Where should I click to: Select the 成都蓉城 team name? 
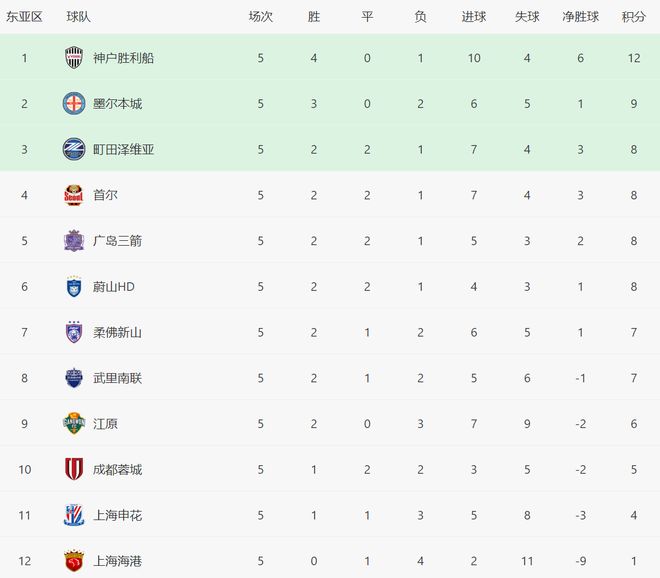pos(117,469)
